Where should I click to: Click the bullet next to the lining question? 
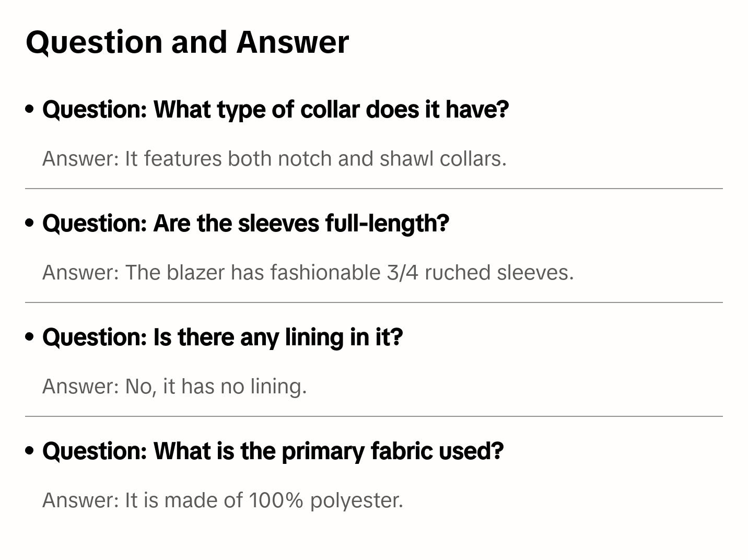(x=30, y=337)
